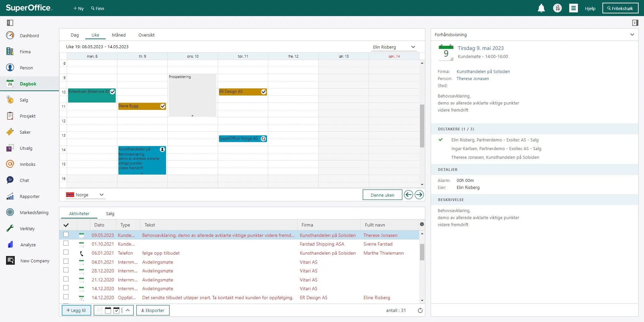Select the Salg tab below calendar
The image size is (644, 322).
coord(110,213)
